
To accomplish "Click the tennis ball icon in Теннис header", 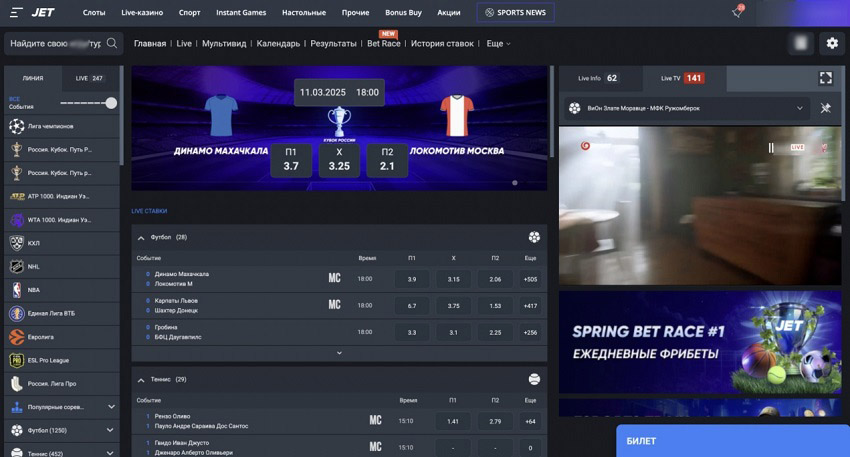I will point(534,379).
